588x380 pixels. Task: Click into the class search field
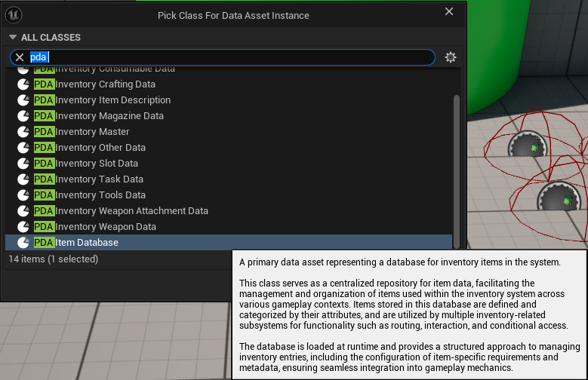[223, 57]
